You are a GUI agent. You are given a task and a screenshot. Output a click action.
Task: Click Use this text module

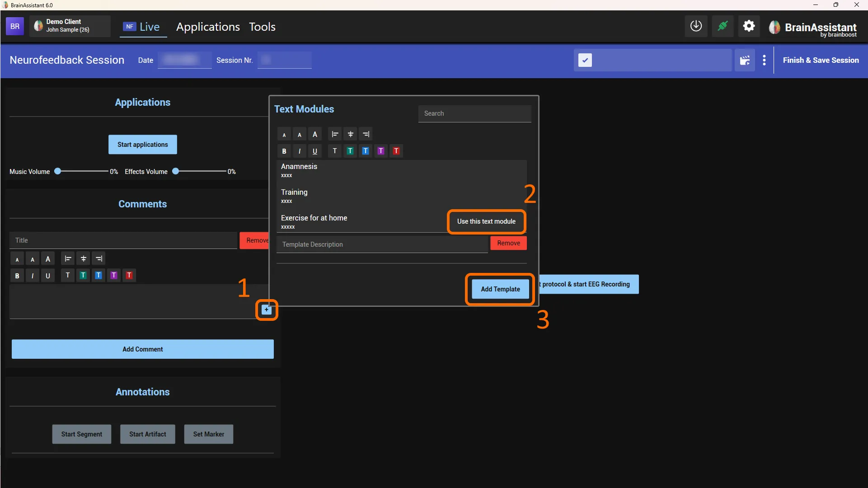(486, 221)
